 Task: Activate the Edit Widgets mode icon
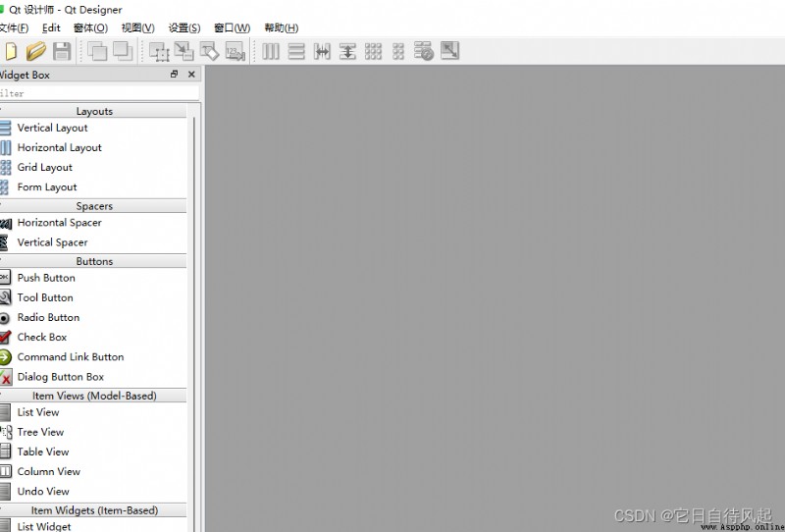[159, 51]
